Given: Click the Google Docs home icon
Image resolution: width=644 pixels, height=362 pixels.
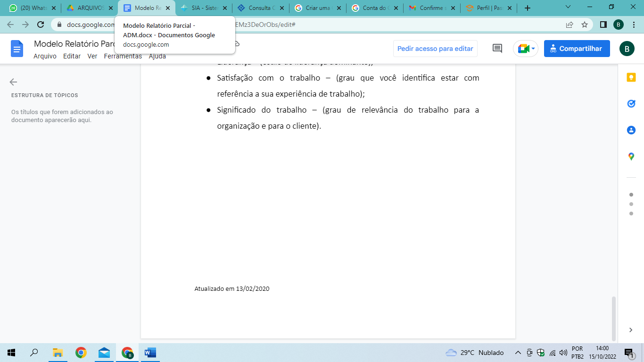Looking at the screenshot, I should (x=17, y=49).
